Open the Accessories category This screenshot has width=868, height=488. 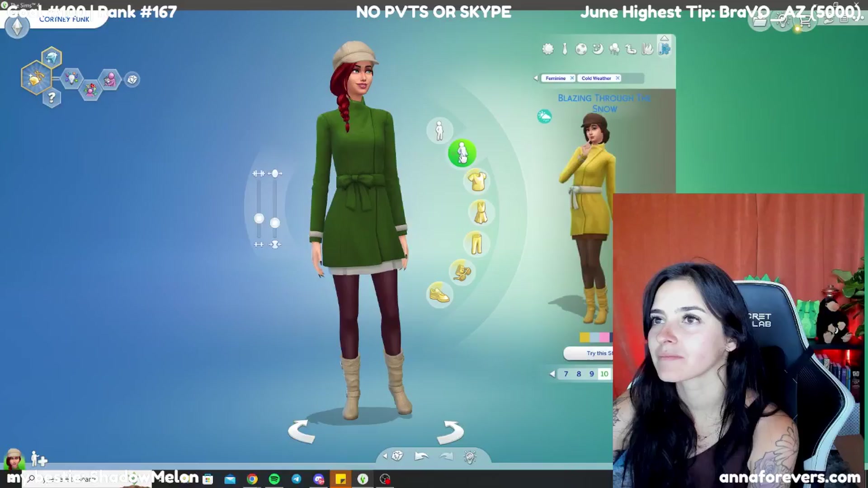[x=462, y=272]
